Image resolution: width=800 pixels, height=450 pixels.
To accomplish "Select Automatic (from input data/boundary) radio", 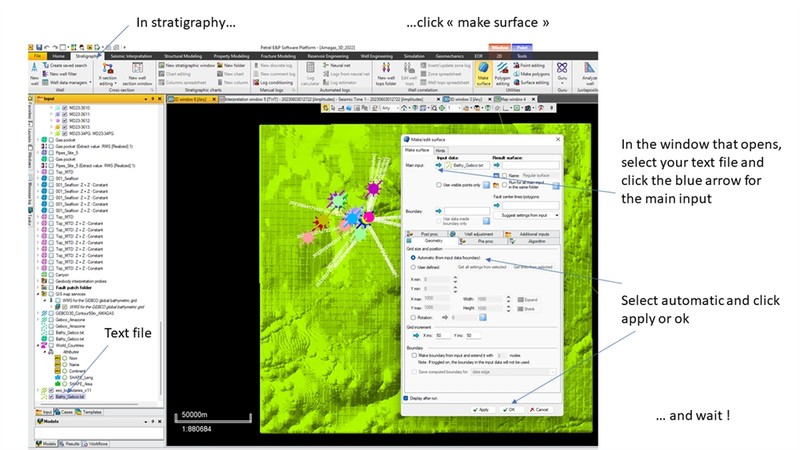I will (x=413, y=258).
